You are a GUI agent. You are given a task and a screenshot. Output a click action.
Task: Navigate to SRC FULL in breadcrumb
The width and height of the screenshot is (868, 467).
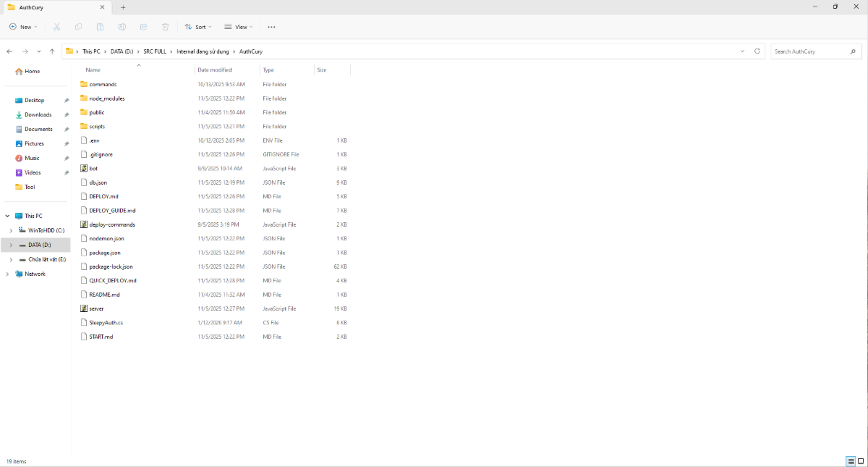155,51
